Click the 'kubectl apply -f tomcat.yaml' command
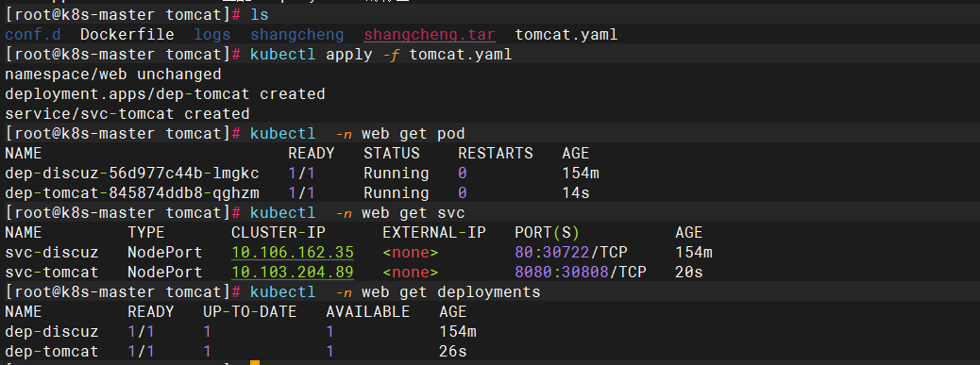The width and height of the screenshot is (980, 365). 381,55
